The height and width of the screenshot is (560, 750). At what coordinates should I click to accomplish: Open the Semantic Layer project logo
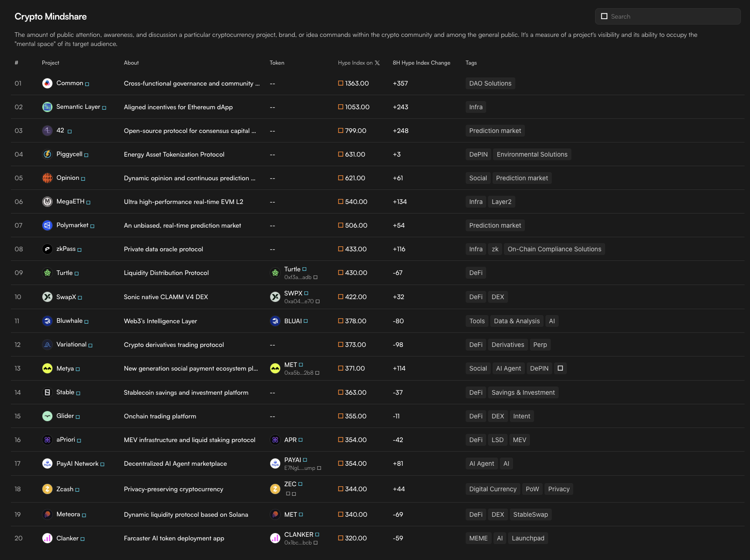point(47,107)
